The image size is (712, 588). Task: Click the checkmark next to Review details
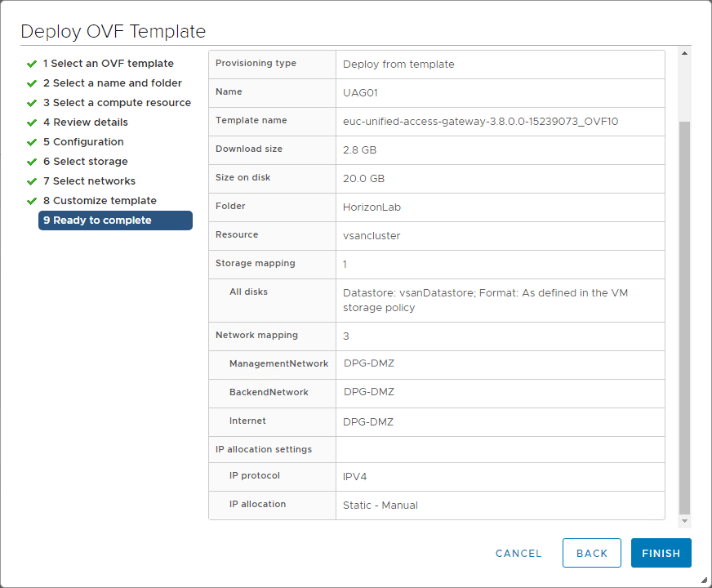tap(32, 122)
